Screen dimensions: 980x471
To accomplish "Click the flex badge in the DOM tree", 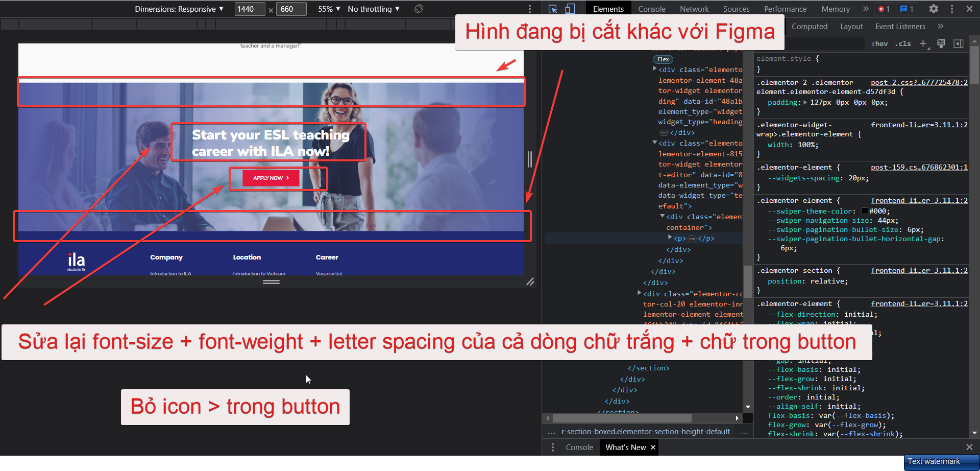I will [663, 59].
